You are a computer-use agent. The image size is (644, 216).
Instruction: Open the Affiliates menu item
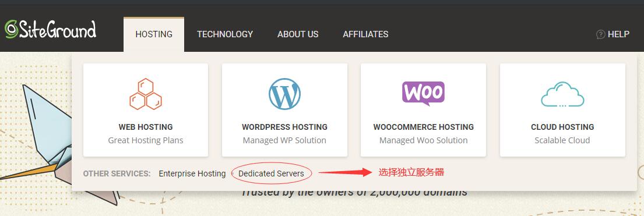tap(365, 34)
